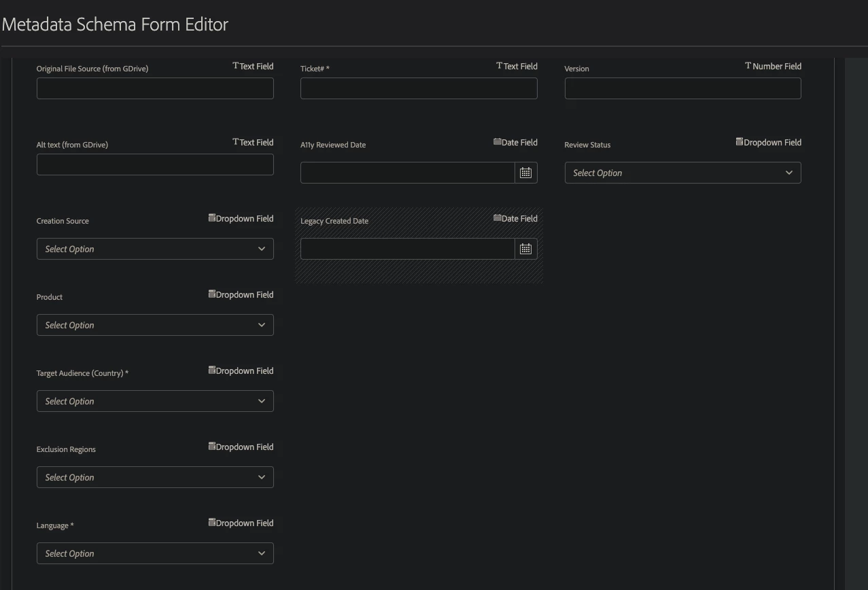
Task: Click Date Field icon above Legacy Created Date
Action: pos(498,218)
